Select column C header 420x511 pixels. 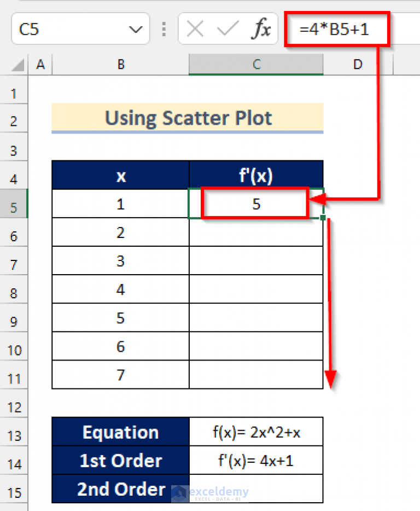256,64
